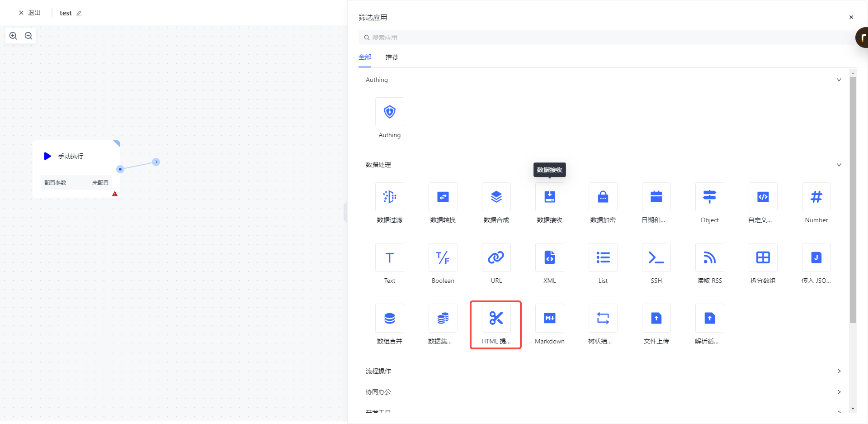Expand the 流程操作 category
Viewport: 868px width, 424px height.
coord(839,371)
